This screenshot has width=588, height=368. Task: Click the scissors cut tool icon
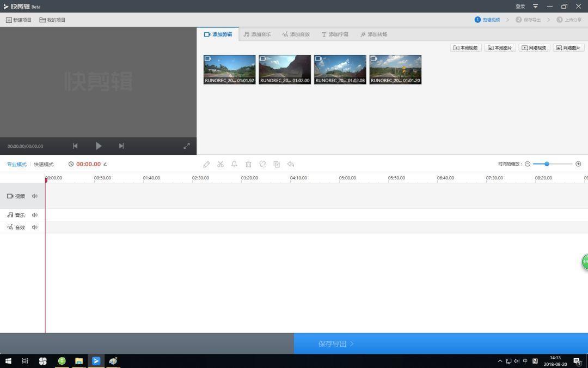click(x=220, y=164)
